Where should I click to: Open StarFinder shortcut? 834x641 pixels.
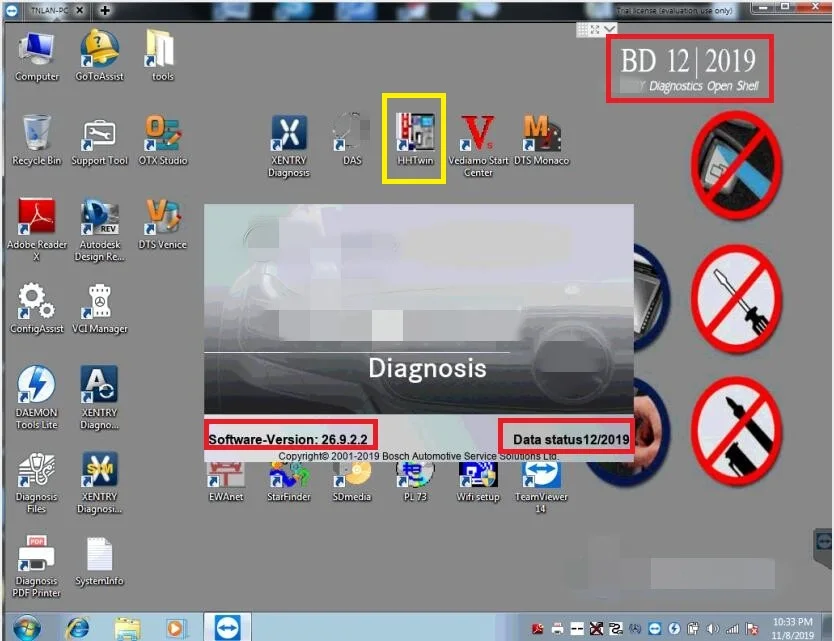[289, 482]
